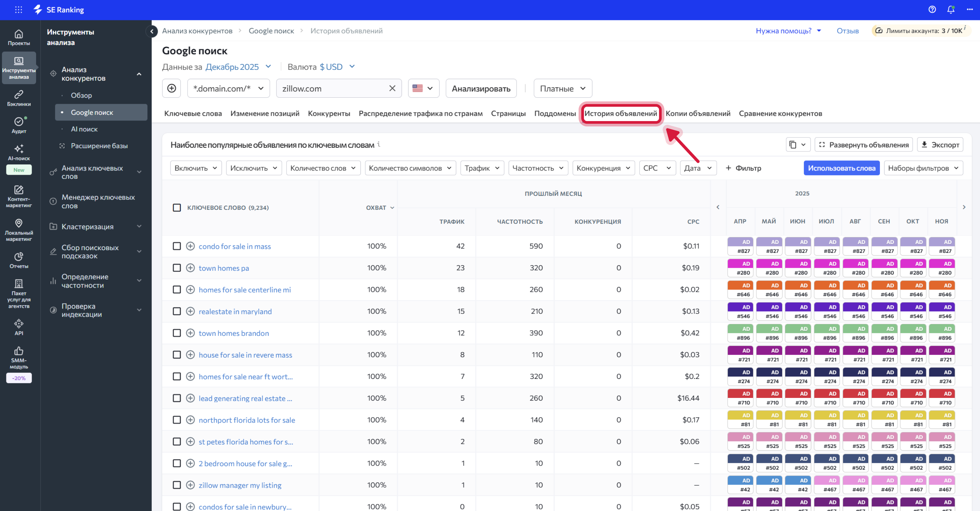The height and width of the screenshot is (511, 980).
Task: Open the Отчеты section in sidebar
Action: coord(19,260)
